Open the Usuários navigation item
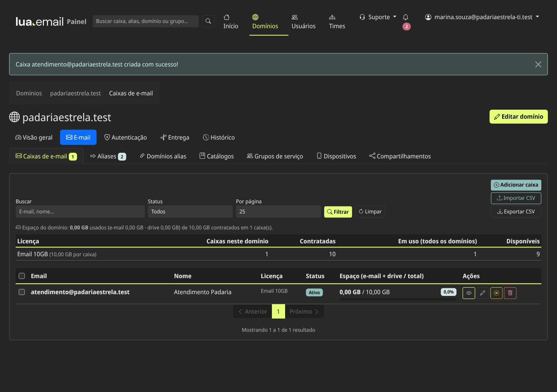This screenshot has height=392, width=557. click(304, 22)
